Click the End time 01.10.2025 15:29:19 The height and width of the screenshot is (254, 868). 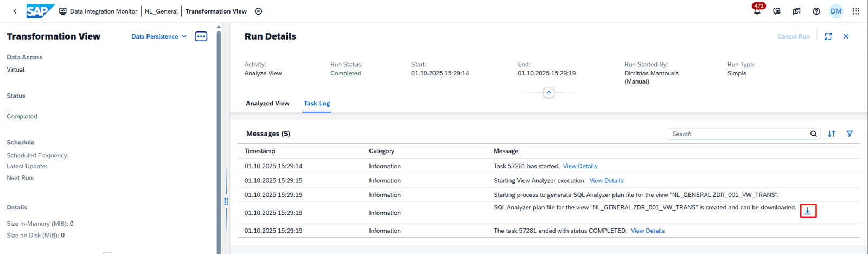click(x=546, y=73)
